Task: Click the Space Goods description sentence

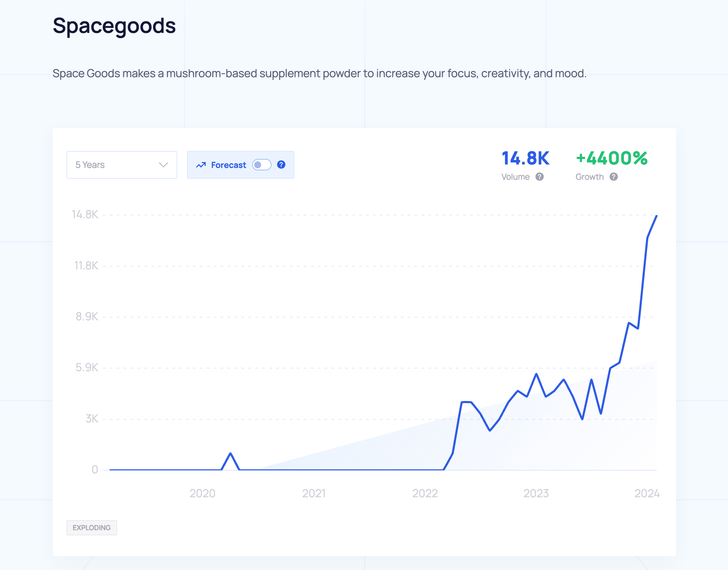Action: pos(319,73)
